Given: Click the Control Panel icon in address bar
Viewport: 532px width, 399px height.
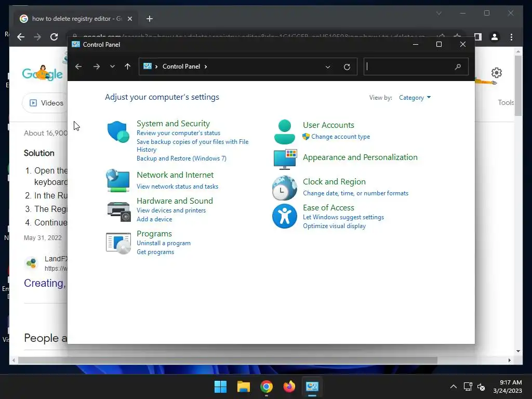Looking at the screenshot, I should point(147,66).
